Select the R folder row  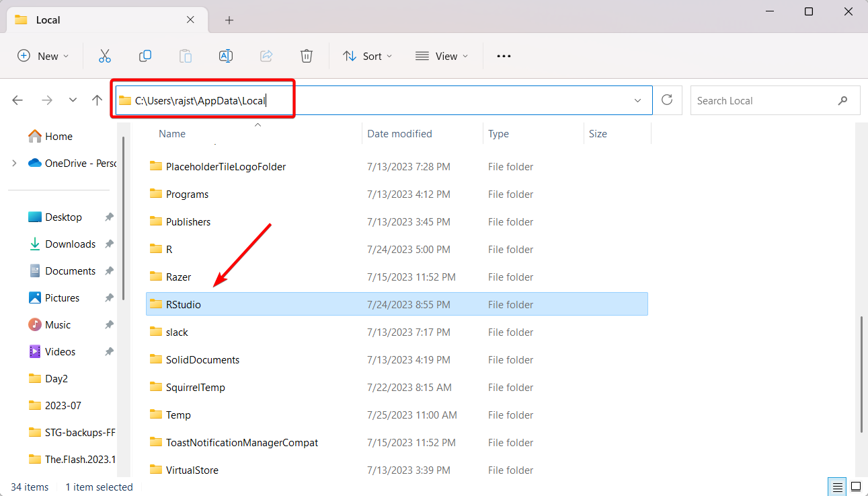[x=397, y=249]
